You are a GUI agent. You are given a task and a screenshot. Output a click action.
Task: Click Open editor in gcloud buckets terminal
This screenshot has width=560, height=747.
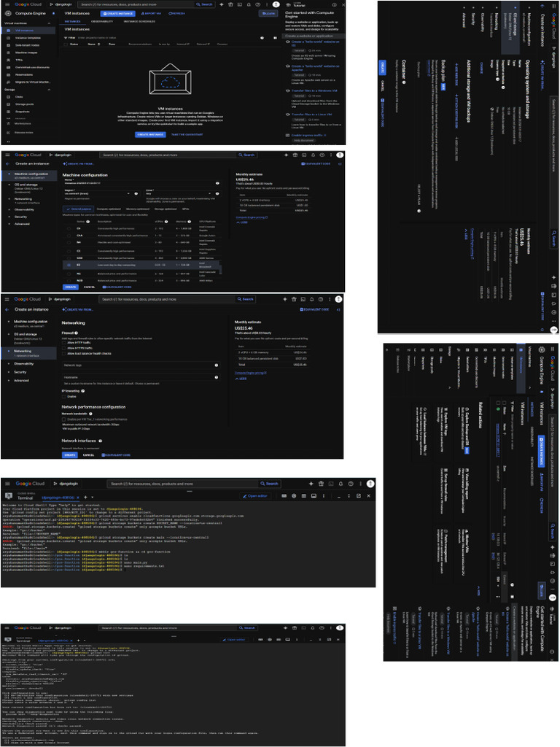pyautogui.click(x=254, y=496)
